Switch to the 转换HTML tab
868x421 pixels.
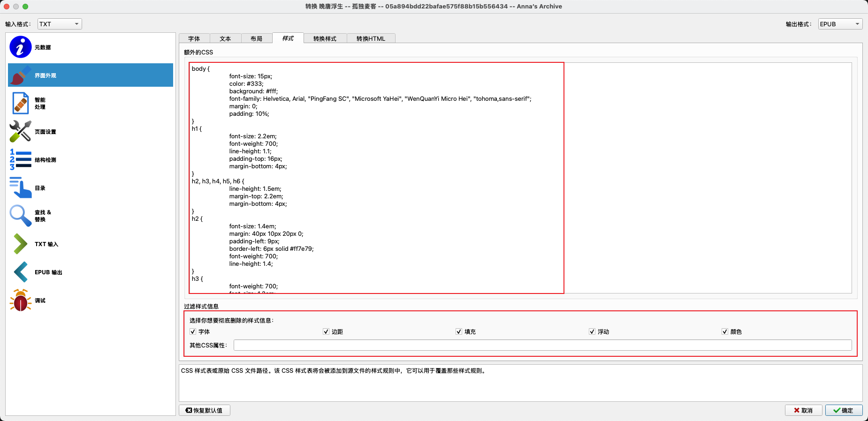click(x=371, y=38)
